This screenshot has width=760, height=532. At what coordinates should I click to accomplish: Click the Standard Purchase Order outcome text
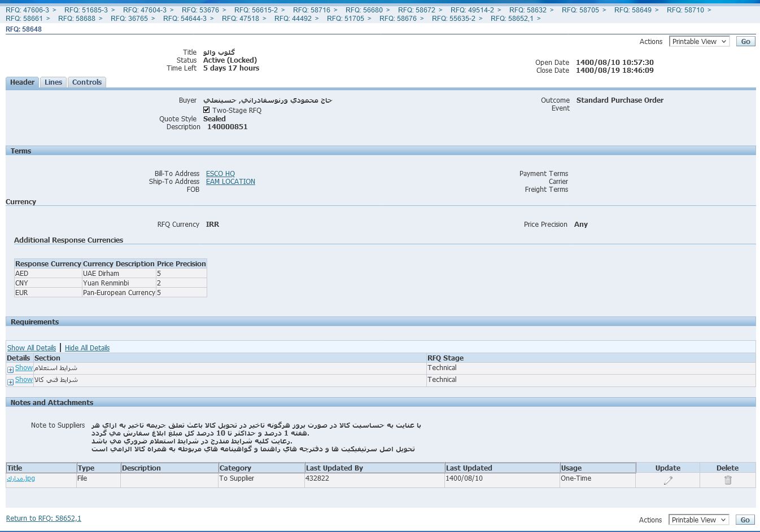[620, 100]
